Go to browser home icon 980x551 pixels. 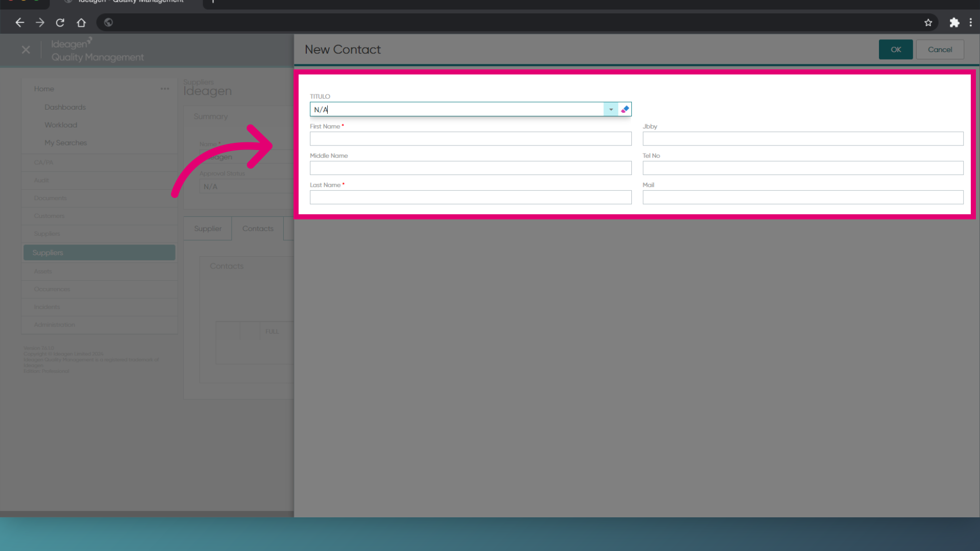(81, 22)
